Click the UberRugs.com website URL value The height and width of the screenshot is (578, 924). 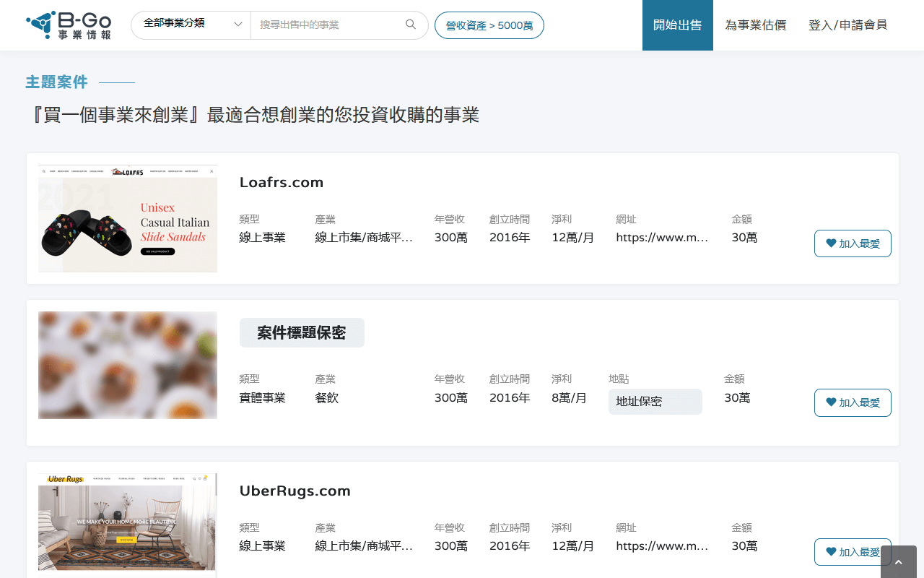(x=662, y=545)
